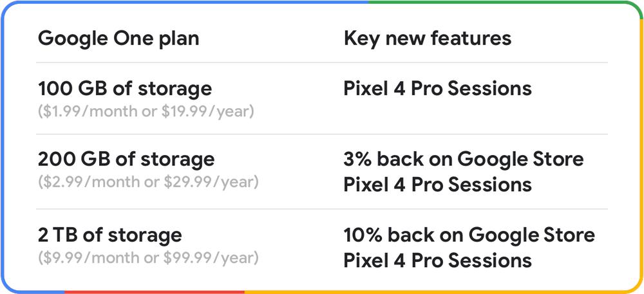Click Pixel 4 Pro Sessions in 2 TB row
644x294 pixels.
tap(437, 261)
